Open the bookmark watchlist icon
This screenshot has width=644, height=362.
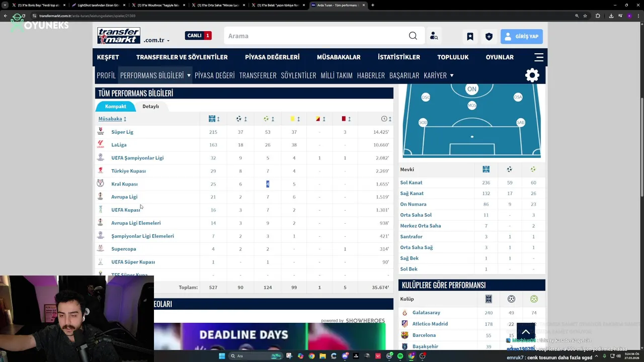click(470, 36)
